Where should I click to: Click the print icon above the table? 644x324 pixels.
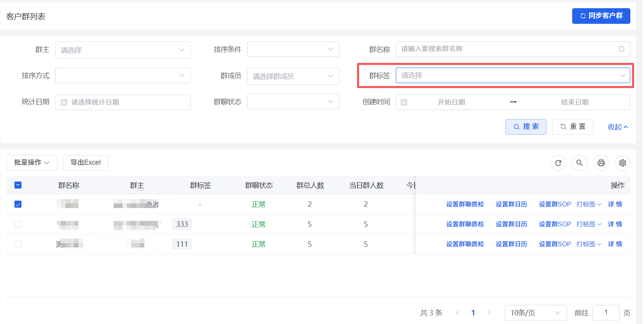tap(601, 163)
